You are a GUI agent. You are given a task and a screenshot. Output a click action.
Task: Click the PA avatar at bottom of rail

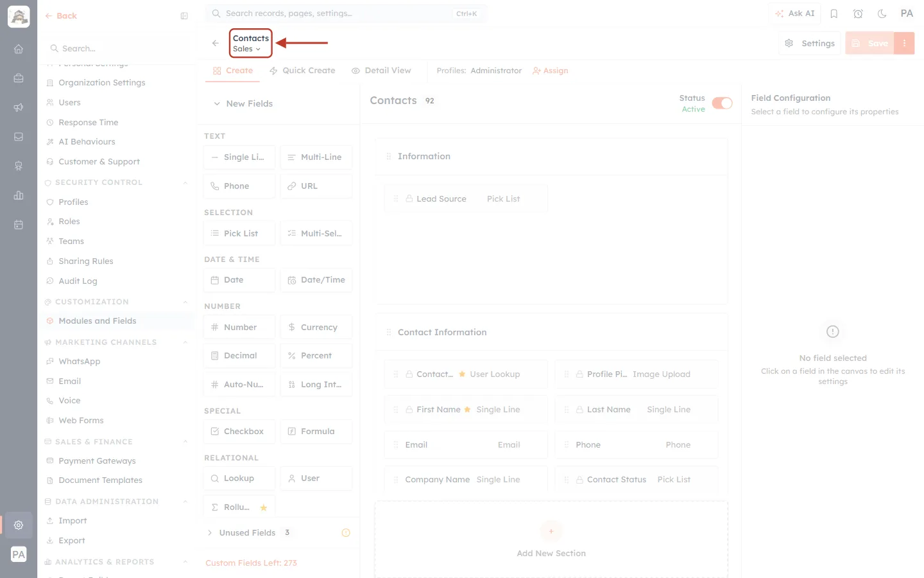pos(19,554)
